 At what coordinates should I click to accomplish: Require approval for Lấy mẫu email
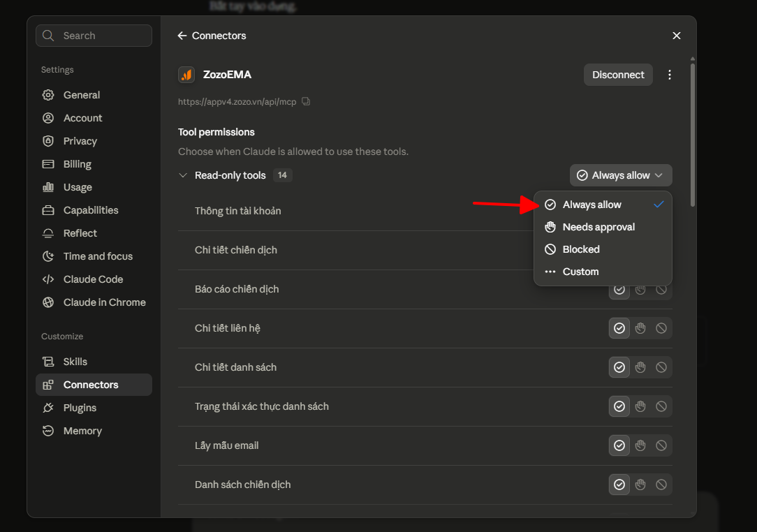pos(640,445)
